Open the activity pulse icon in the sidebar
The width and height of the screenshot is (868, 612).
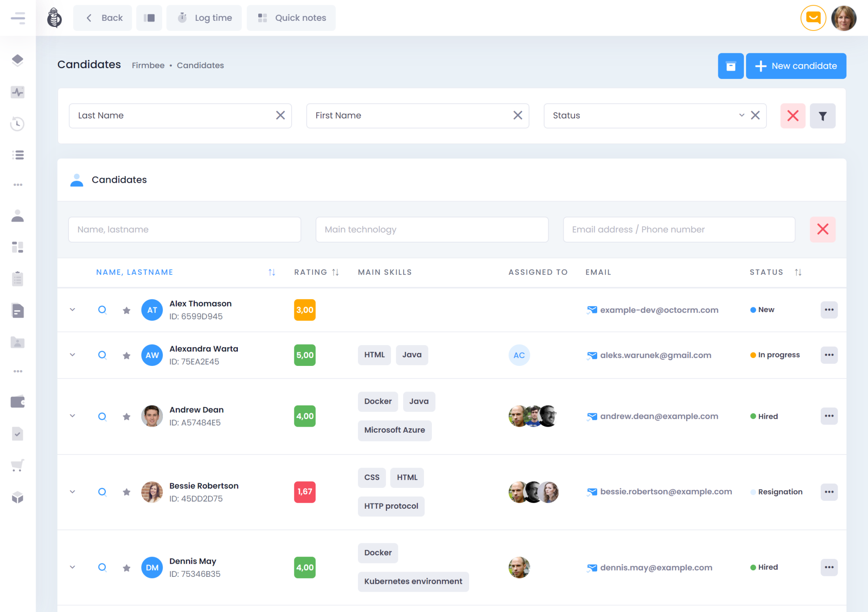pyautogui.click(x=18, y=92)
